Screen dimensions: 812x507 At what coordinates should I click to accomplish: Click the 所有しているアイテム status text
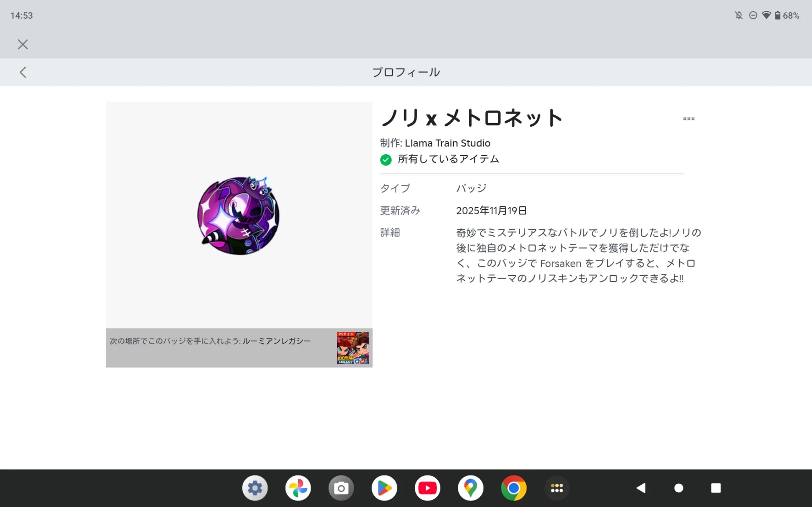click(x=448, y=159)
